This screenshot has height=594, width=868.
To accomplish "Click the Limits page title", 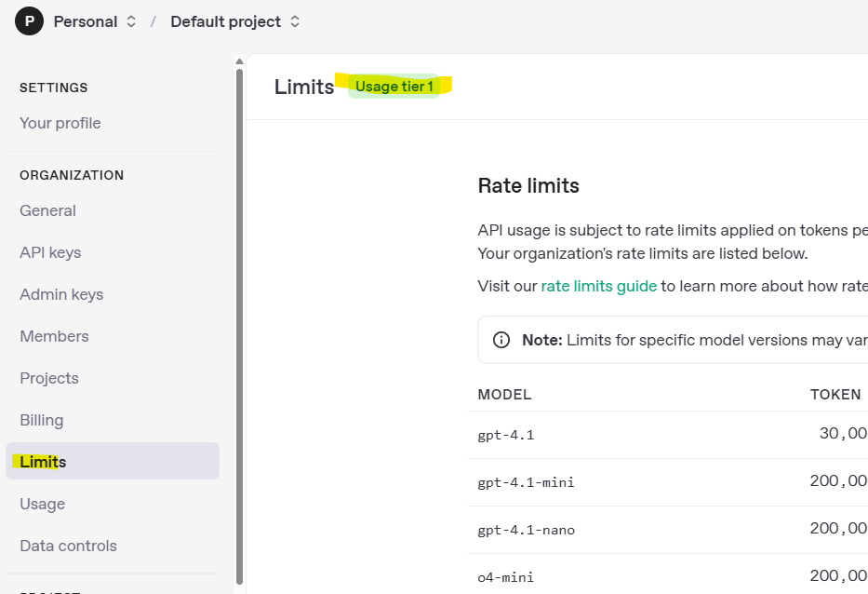I will (304, 87).
